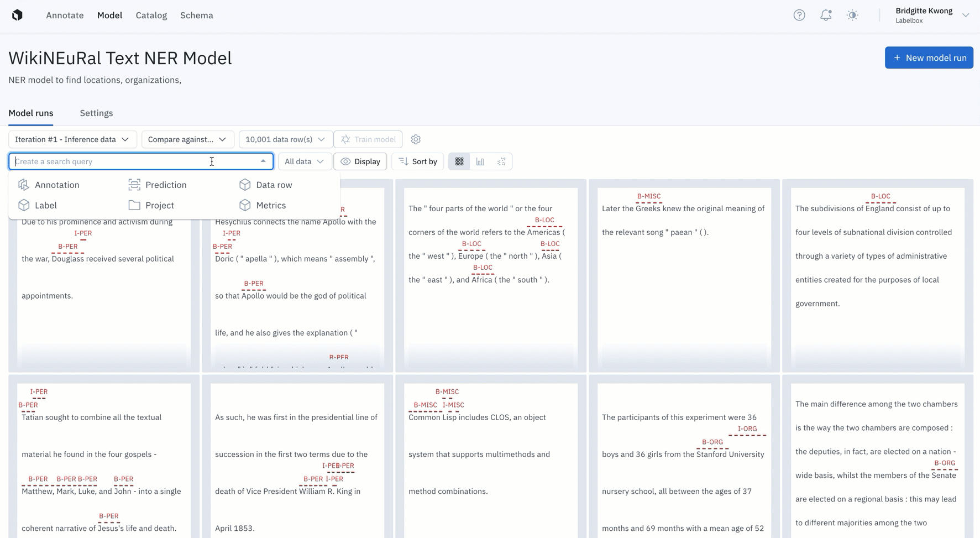Open the data row about Stanford University nursery school
The image size is (980, 538).
pyautogui.click(x=684, y=457)
